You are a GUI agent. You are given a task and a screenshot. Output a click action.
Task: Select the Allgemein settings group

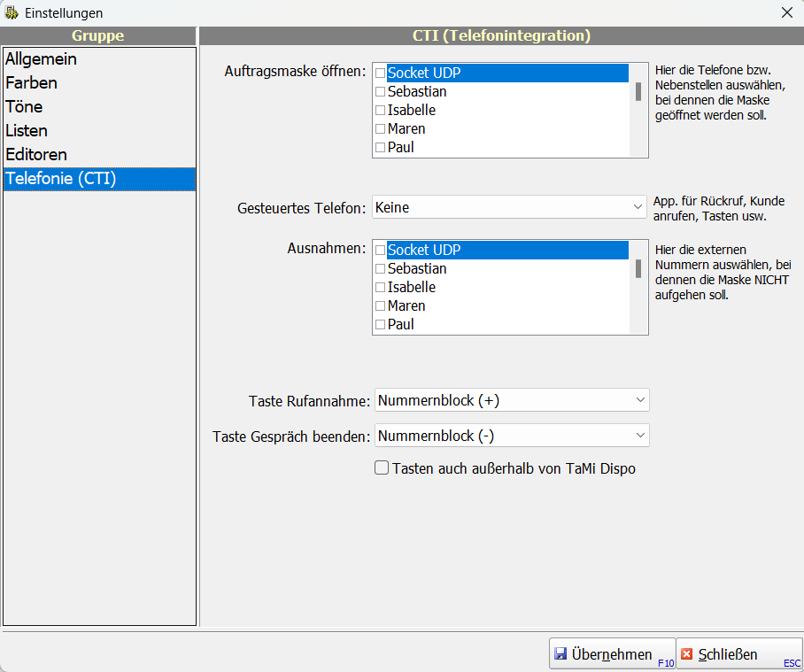41,59
